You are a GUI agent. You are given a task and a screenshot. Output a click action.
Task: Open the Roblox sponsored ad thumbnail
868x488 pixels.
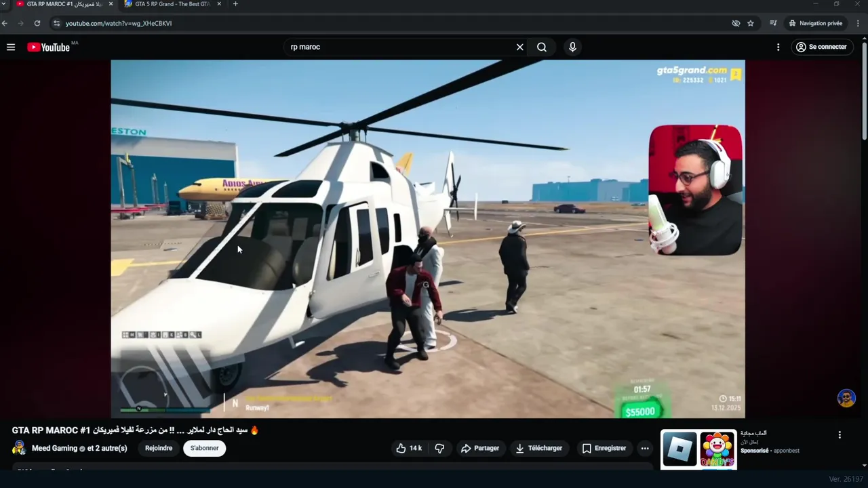679,449
